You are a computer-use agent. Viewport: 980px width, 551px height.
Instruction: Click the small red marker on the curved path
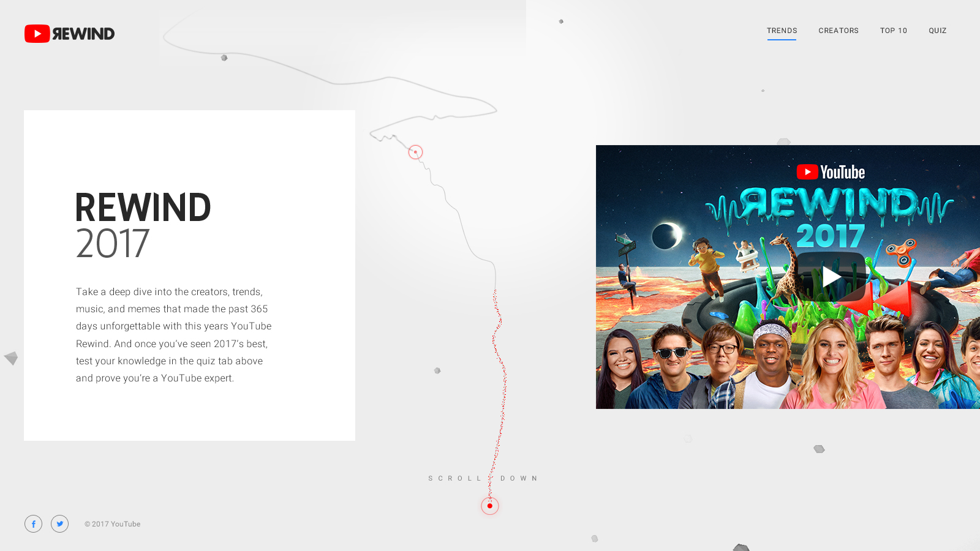point(416,152)
